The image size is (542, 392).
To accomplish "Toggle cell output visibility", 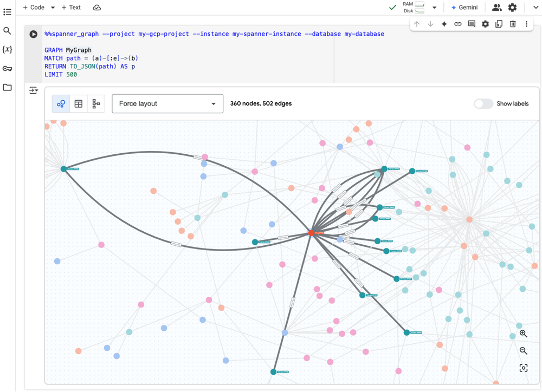I will (34, 90).
